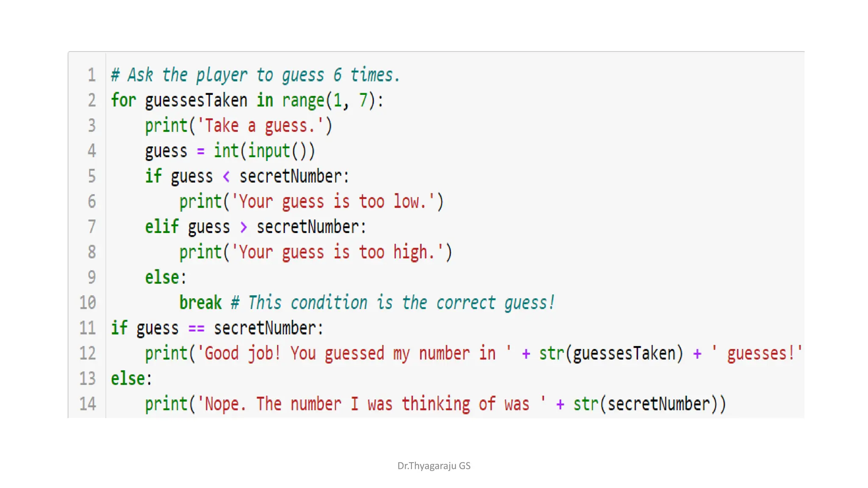Click the 'Dr.Thyagaraju GS' footer text

click(434, 466)
